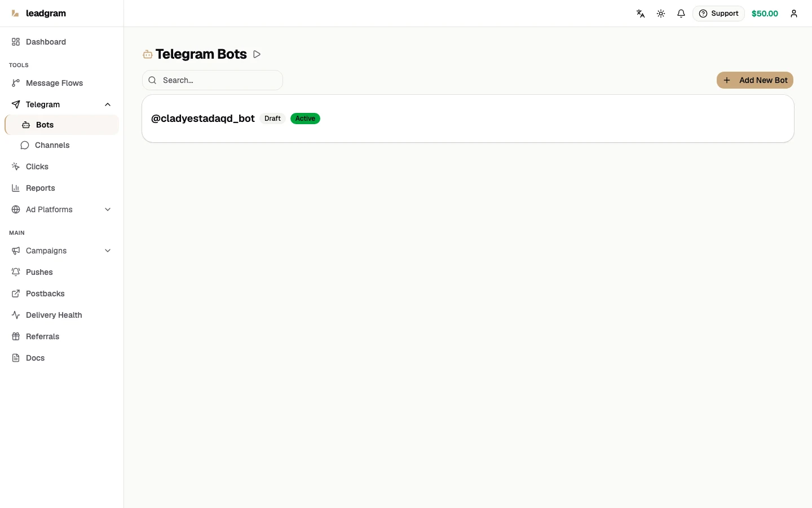Open the user account profile icon
This screenshot has width=812, height=508.
(x=794, y=14)
